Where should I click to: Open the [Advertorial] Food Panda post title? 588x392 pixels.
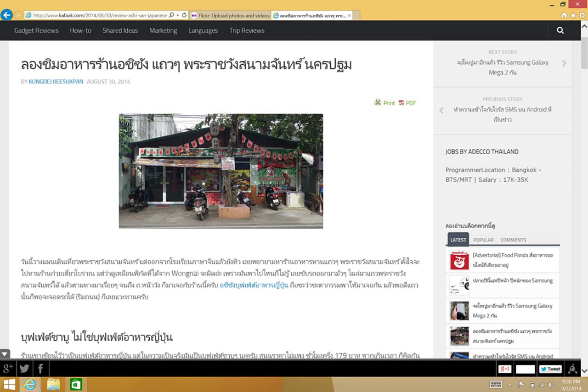(513, 260)
